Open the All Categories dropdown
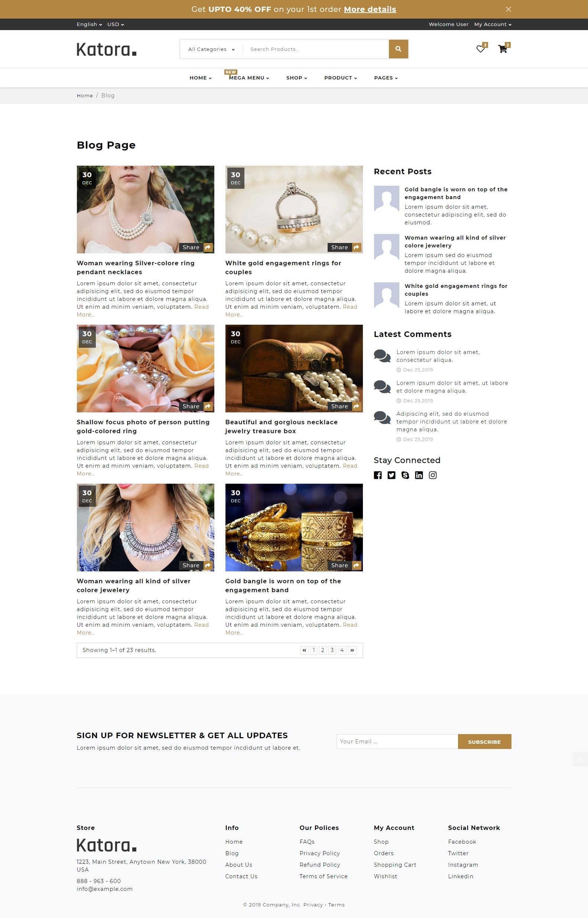The width and height of the screenshot is (588, 918). tap(211, 49)
